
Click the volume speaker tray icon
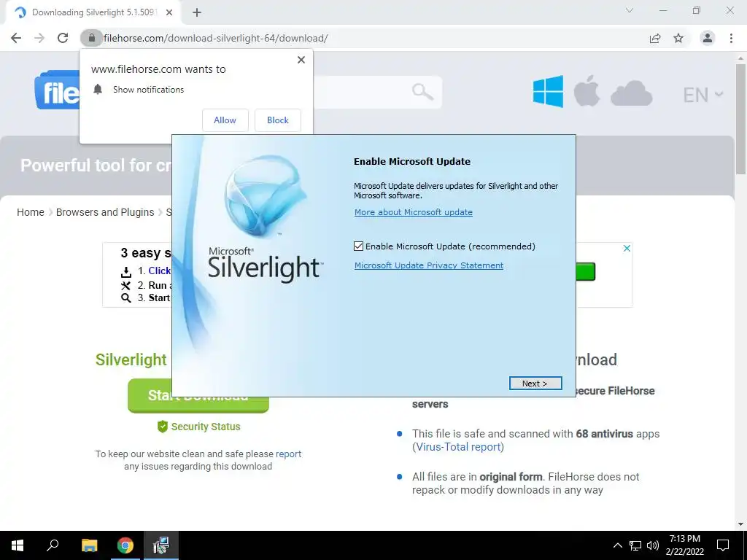tap(653, 545)
